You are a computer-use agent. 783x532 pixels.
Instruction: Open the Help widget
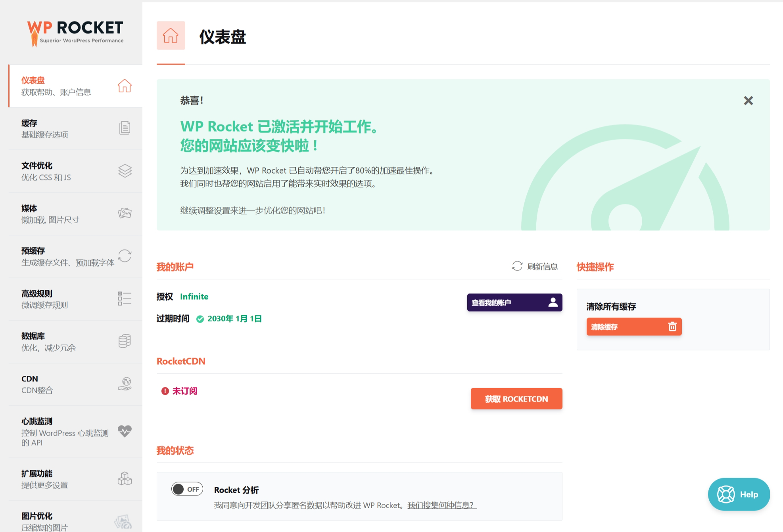[x=739, y=494]
